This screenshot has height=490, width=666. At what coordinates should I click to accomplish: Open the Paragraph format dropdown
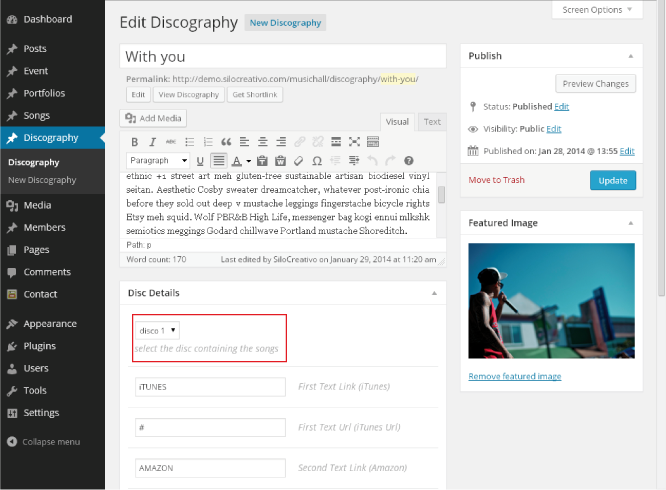pyautogui.click(x=158, y=161)
